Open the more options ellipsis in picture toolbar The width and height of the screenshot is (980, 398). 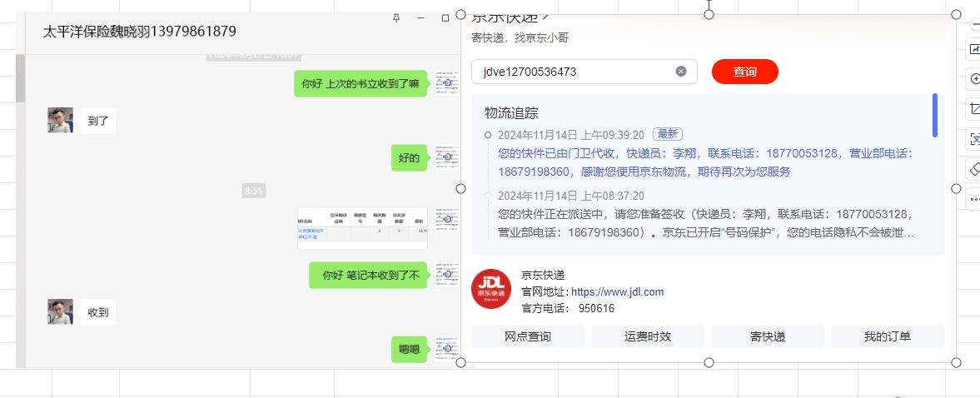click(974, 199)
